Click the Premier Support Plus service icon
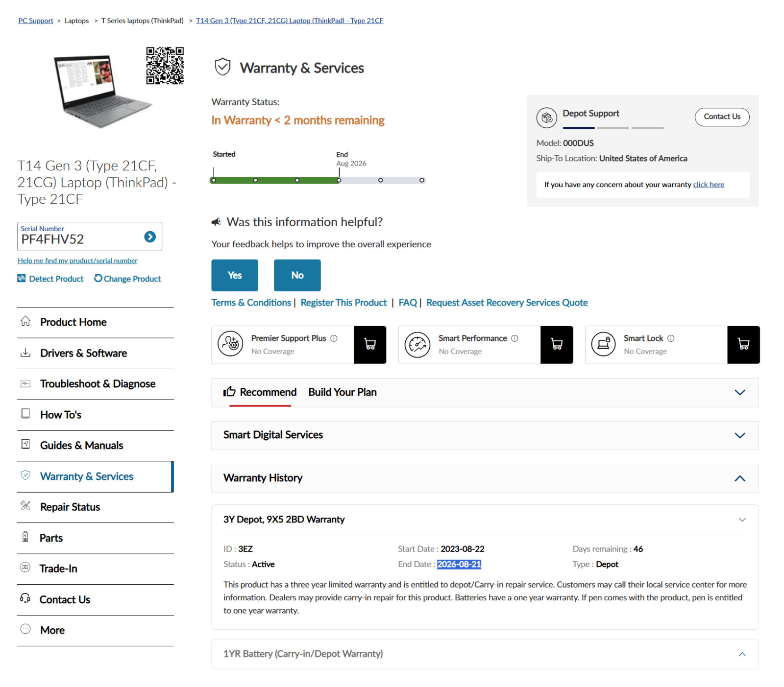784x687 pixels. [x=230, y=344]
